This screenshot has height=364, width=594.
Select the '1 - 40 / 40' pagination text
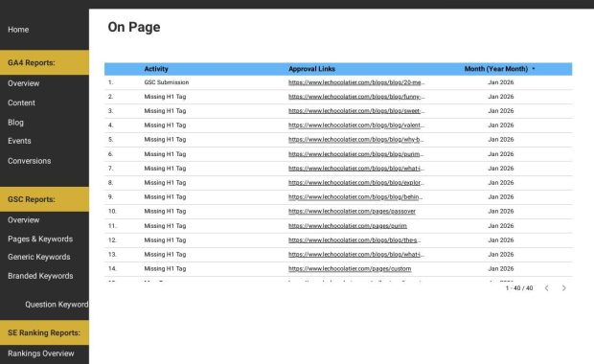(x=519, y=288)
